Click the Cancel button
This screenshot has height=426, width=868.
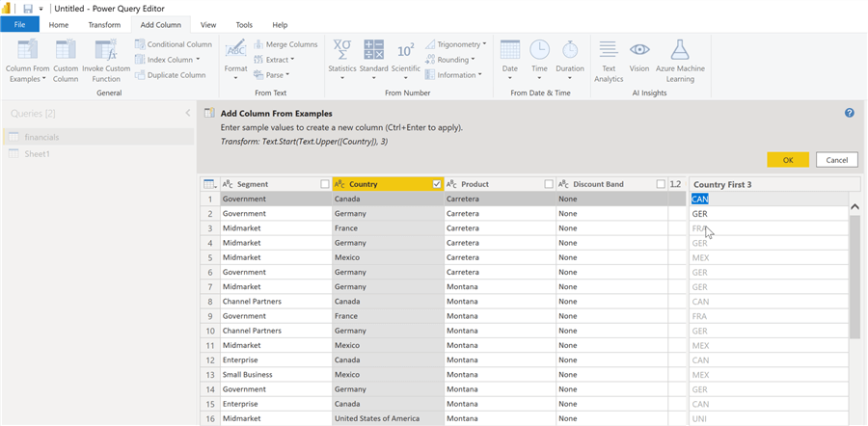coord(836,159)
